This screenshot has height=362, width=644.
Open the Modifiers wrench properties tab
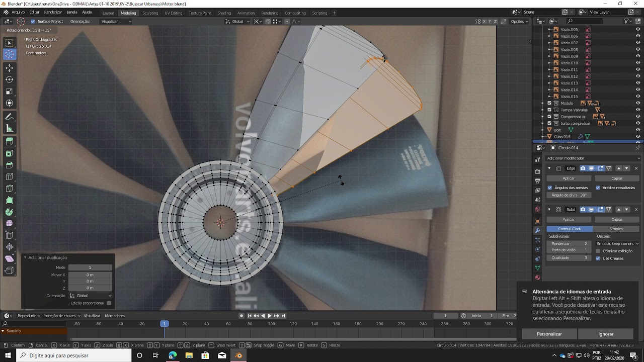tap(538, 230)
